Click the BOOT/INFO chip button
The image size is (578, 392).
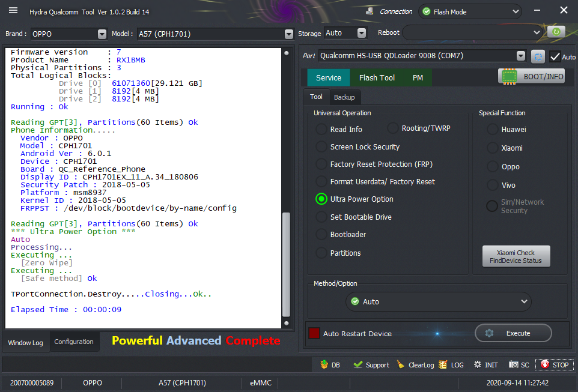[x=531, y=77]
